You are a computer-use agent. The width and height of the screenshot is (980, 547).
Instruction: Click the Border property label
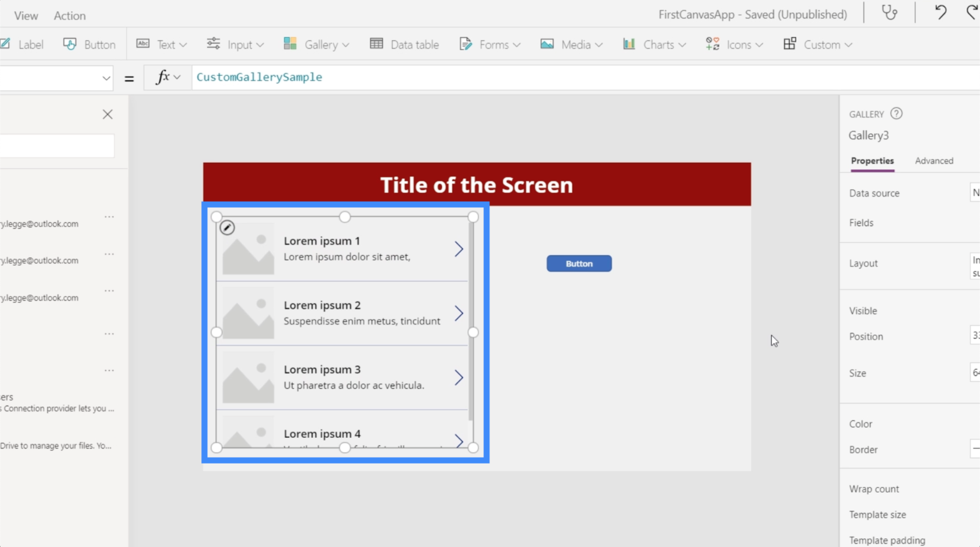(863, 450)
